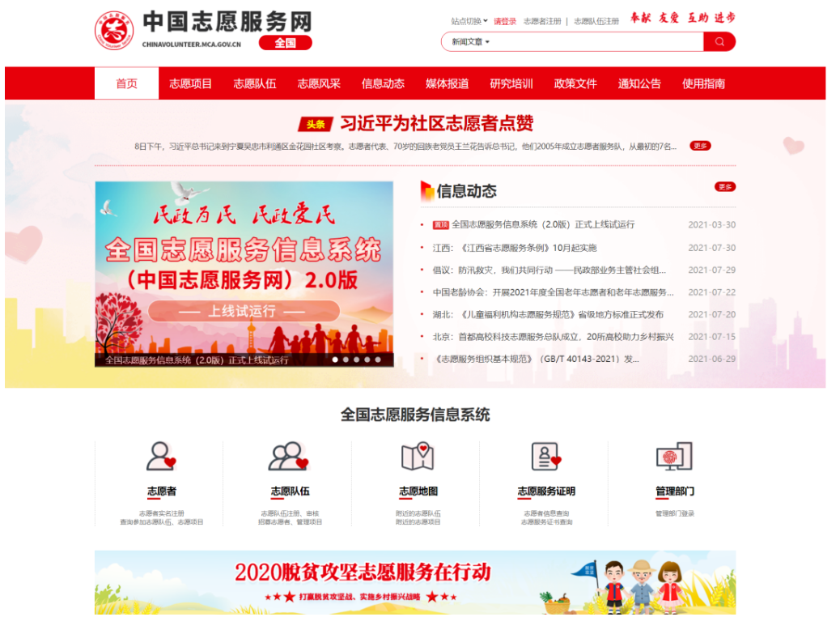
Task: Click the 头条 headline badge
Action: point(315,125)
